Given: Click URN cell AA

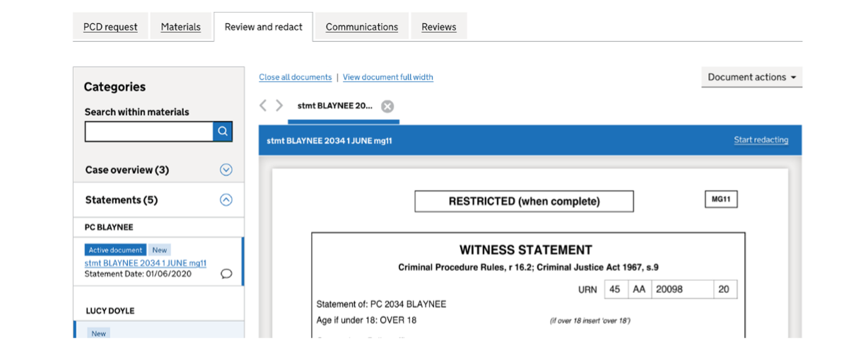Looking at the screenshot, I should [639, 289].
